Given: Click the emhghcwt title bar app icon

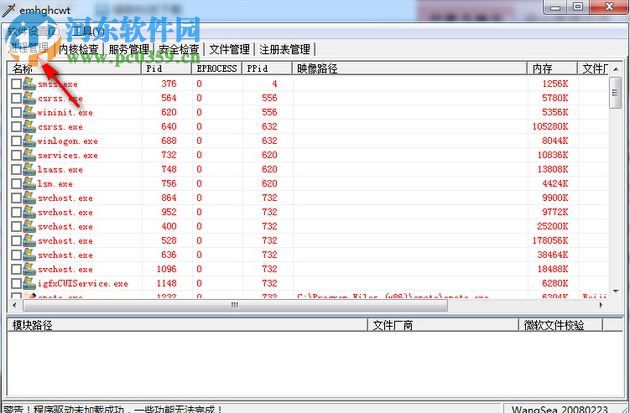Looking at the screenshot, I should coord(8,10).
